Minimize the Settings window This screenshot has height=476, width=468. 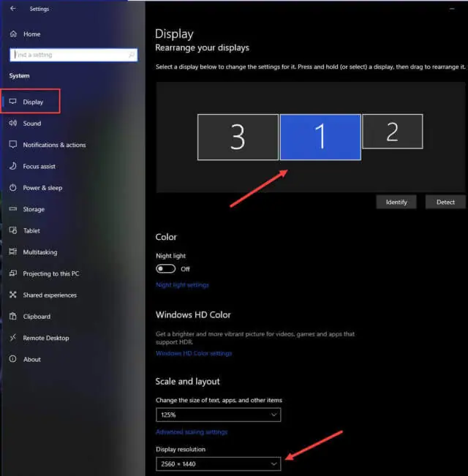tap(452, 9)
